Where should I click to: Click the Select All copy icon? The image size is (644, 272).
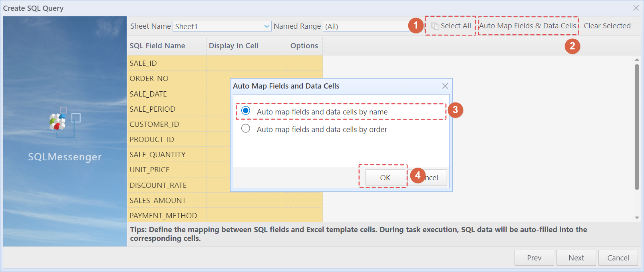pos(435,26)
